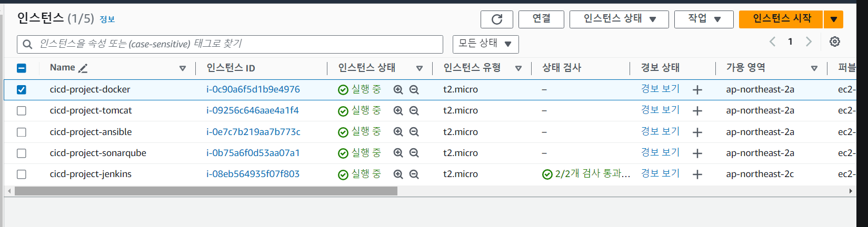Sort by 가용 영역 column arrow

click(x=814, y=68)
